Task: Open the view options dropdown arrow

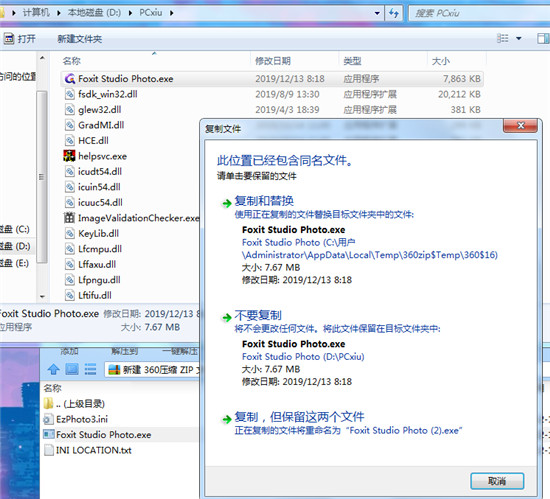Action: (x=519, y=38)
